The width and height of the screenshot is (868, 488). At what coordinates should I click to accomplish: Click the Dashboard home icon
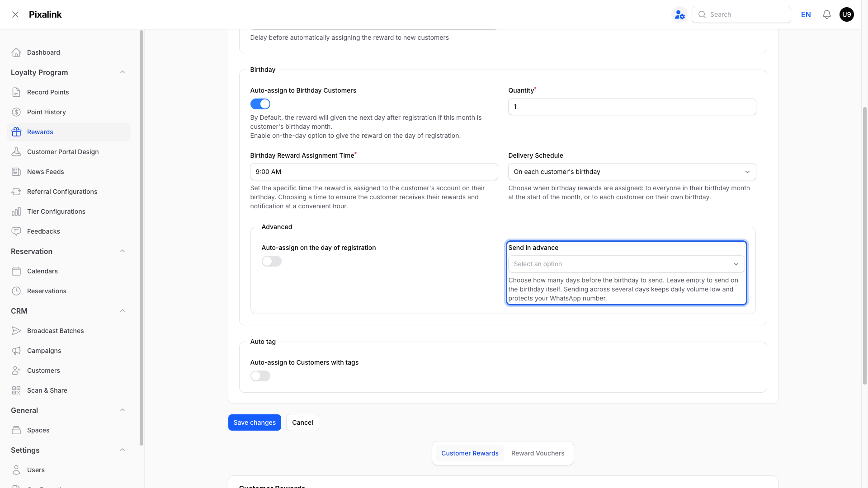(16, 52)
